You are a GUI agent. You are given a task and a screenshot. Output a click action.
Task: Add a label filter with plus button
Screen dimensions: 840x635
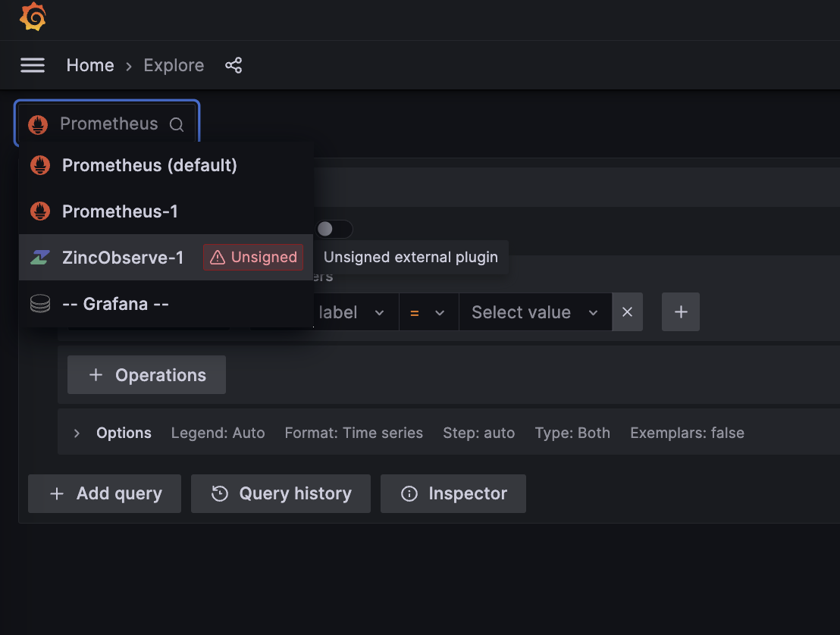point(681,312)
